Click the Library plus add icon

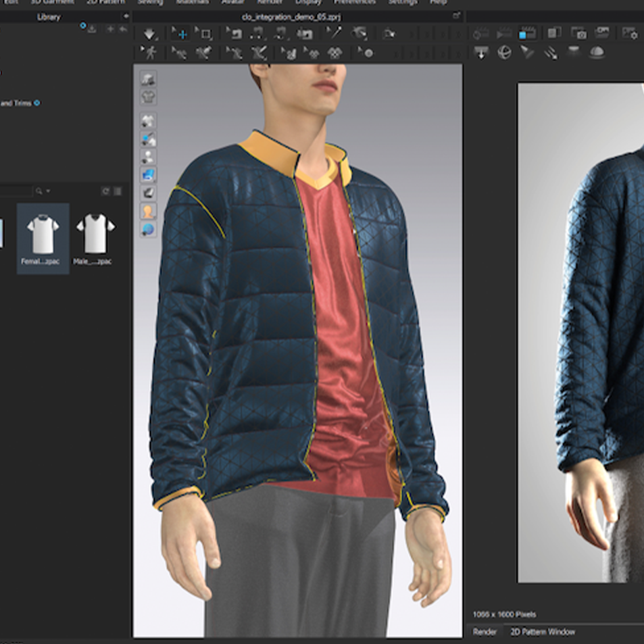(110, 29)
